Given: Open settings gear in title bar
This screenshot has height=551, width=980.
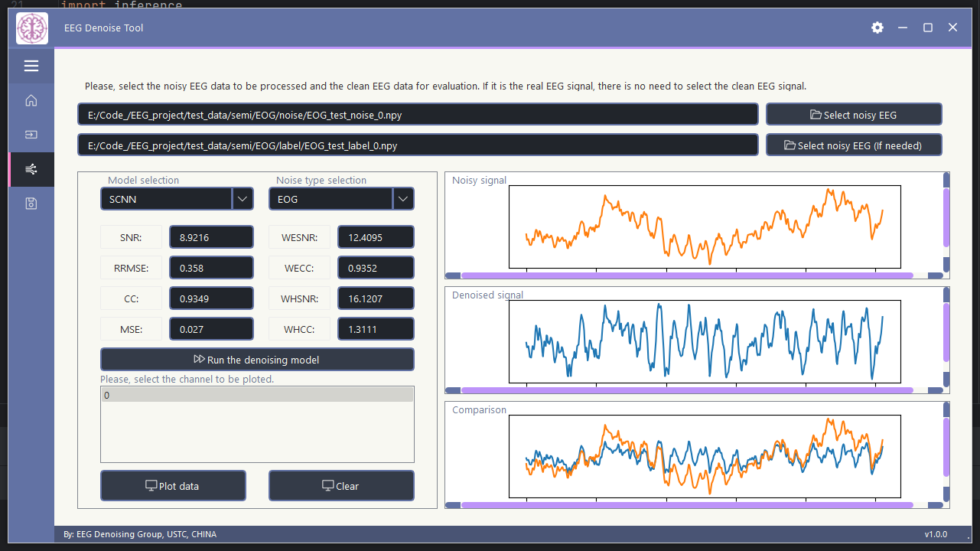Looking at the screenshot, I should pyautogui.click(x=877, y=28).
